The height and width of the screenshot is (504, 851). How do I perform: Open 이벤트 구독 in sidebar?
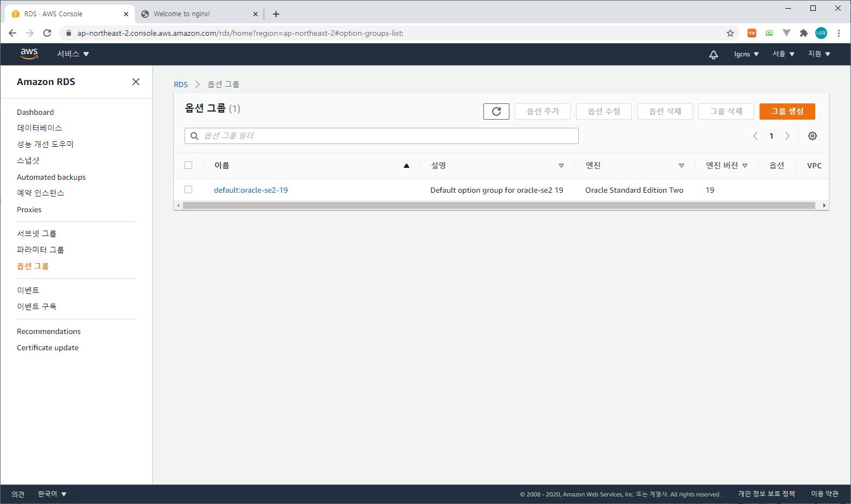[x=37, y=306]
